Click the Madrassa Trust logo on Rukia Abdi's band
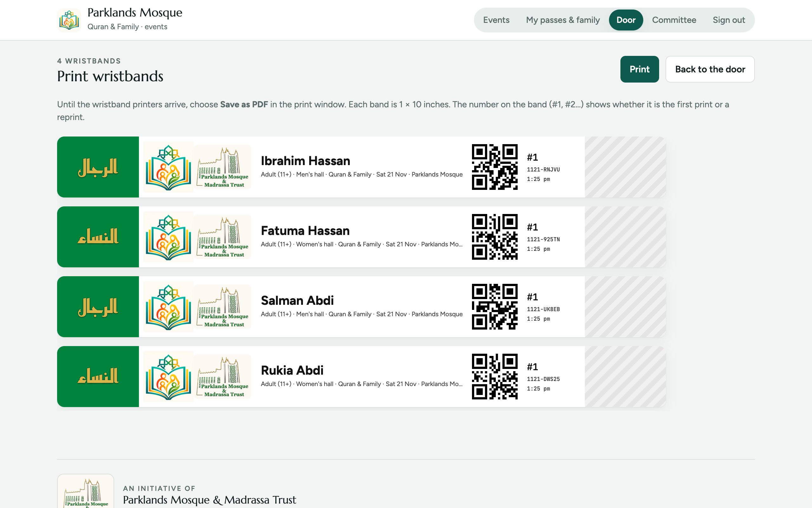 [x=223, y=377]
